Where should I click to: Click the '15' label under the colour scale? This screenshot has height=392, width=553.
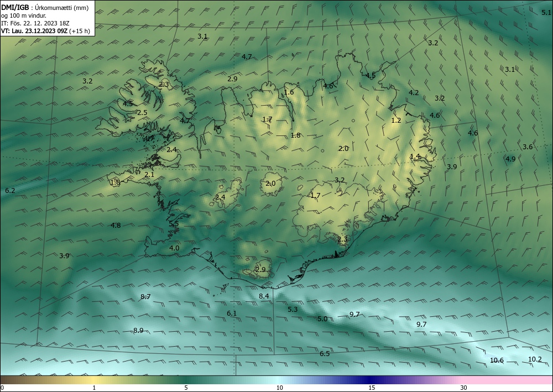coord(372,388)
